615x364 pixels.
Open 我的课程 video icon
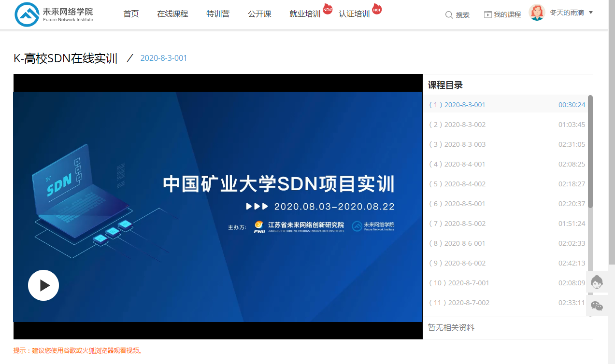click(487, 15)
